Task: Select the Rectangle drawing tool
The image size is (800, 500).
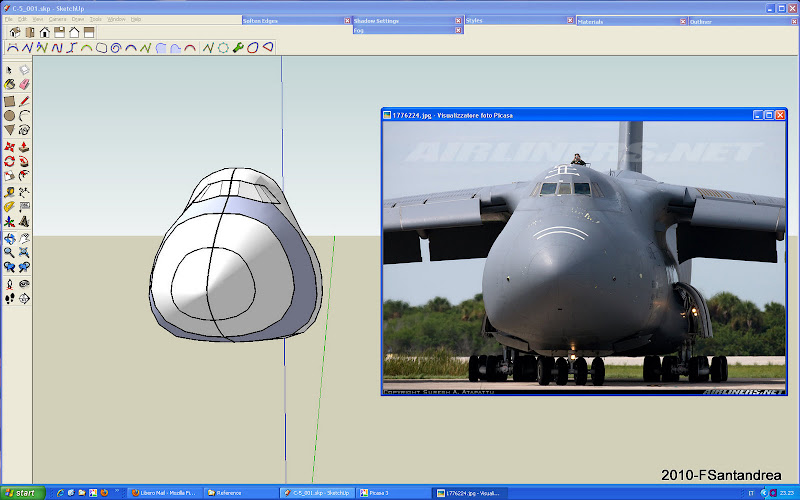Action: click(x=9, y=101)
